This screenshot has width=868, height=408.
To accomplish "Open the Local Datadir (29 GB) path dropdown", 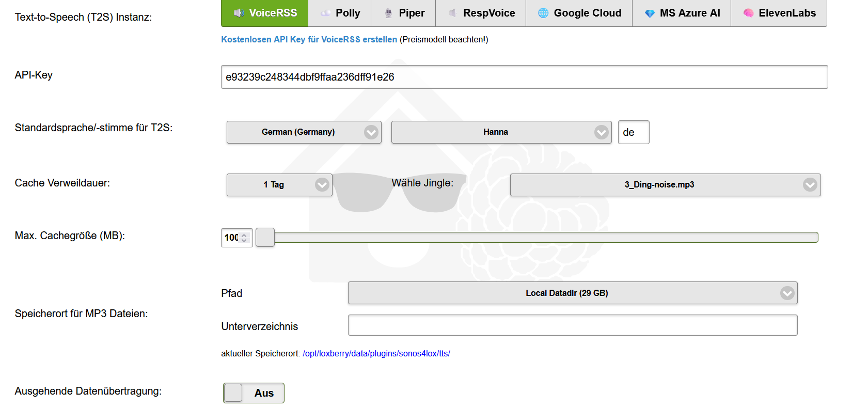I will [x=573, y=293].
